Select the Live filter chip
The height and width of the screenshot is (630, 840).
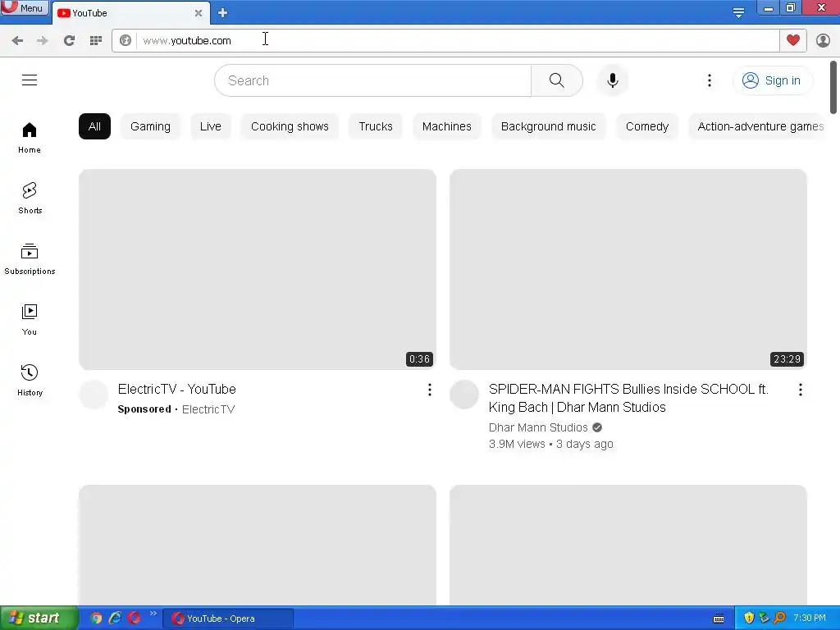pyautogui.click(x=211, y=126)
